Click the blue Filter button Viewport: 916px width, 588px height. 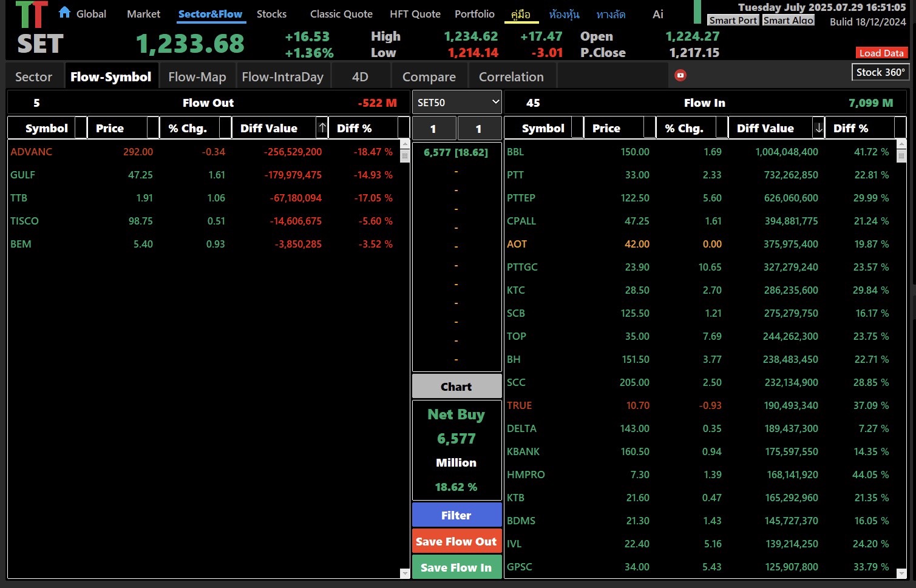(x=456, y=515)
